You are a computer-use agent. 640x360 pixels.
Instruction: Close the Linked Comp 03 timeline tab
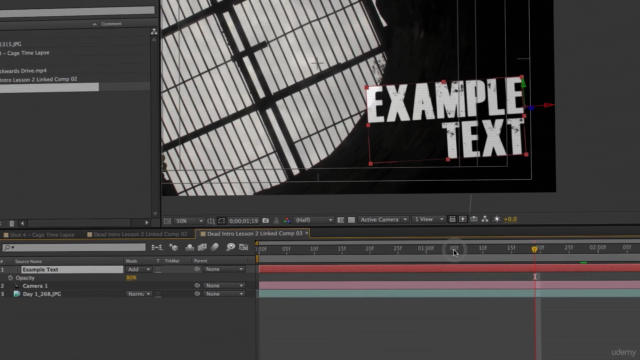pos(307,233)
